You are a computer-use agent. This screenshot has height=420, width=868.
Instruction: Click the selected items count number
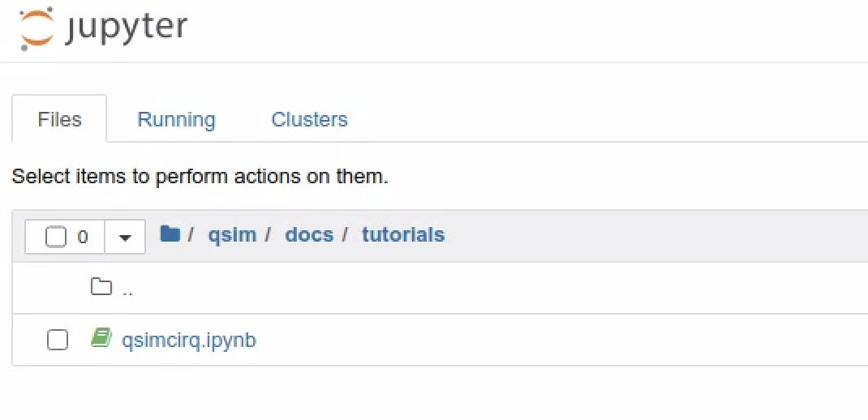click(x=83, y=238)
